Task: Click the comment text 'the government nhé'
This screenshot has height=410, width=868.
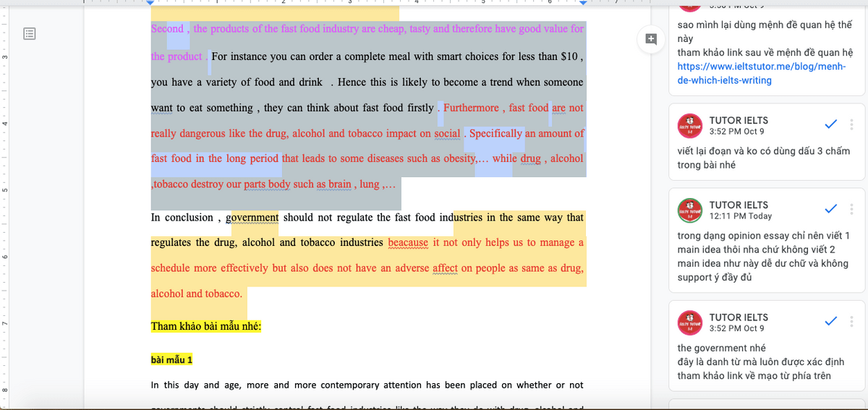Action: (722, 349)
